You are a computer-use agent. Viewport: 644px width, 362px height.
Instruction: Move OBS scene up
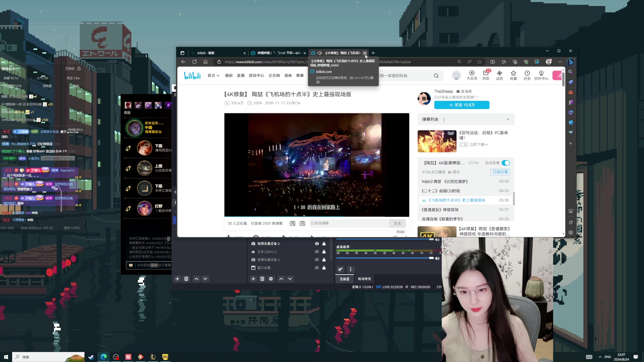[197, 279]
